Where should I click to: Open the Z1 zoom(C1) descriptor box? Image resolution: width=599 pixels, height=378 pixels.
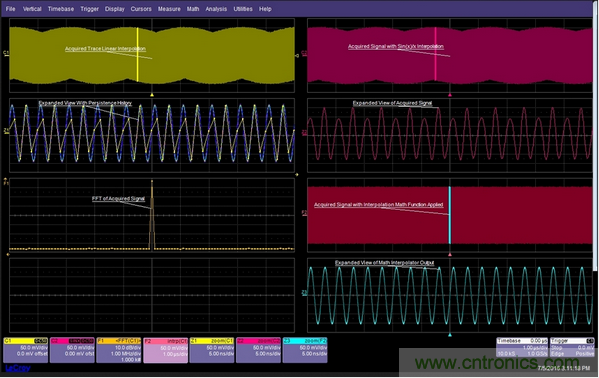[212, 350]
